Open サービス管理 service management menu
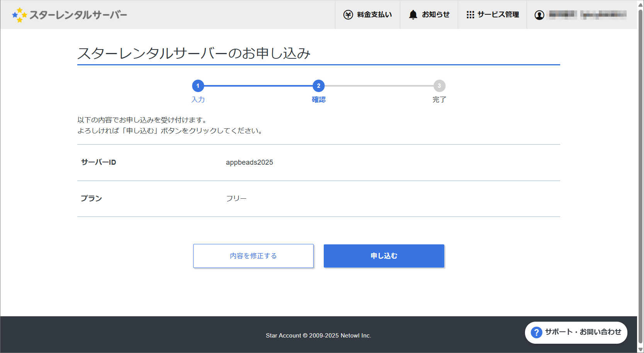The height and width of the screenshot is (353, 644). pos(493,15)
